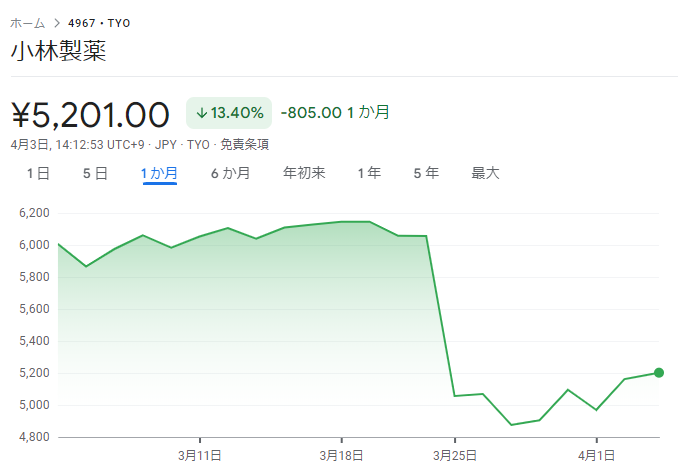
Task: Switch to the 6か月 range tab
Action: click(x=230, y=173)
